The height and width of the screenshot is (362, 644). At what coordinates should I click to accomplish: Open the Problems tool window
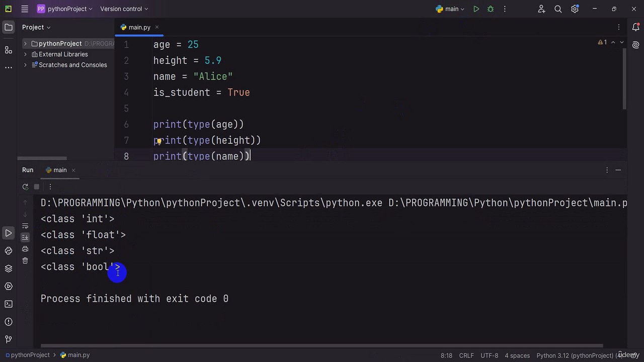(x=9, y=322)
